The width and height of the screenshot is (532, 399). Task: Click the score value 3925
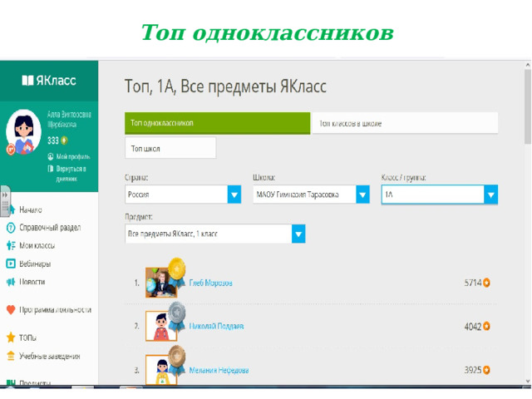(473, 369)
